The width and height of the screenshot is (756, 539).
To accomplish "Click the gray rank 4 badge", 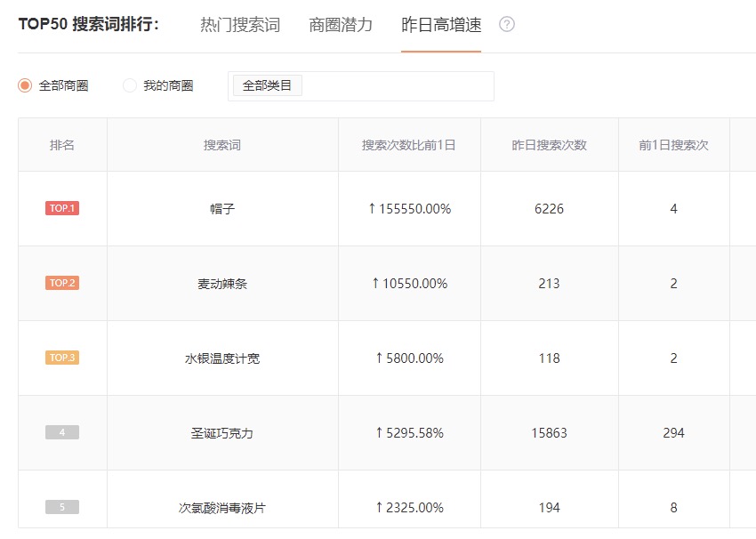I will click(62, 432).
